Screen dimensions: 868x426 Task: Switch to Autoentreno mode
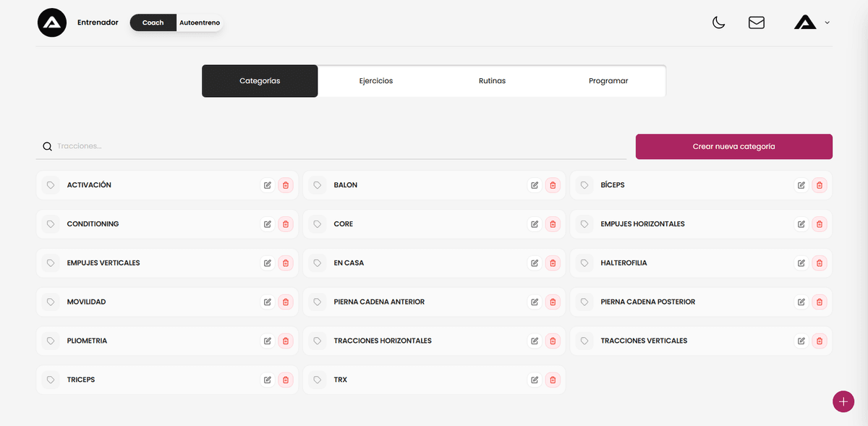[200, 22]
